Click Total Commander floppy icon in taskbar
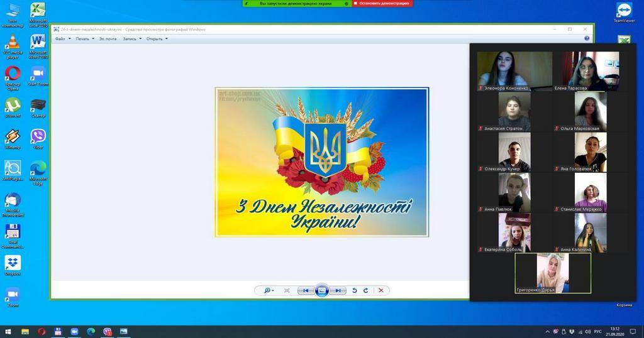Image resolution: width=644 pixels, height=338 pixels. tap(58, 332)
